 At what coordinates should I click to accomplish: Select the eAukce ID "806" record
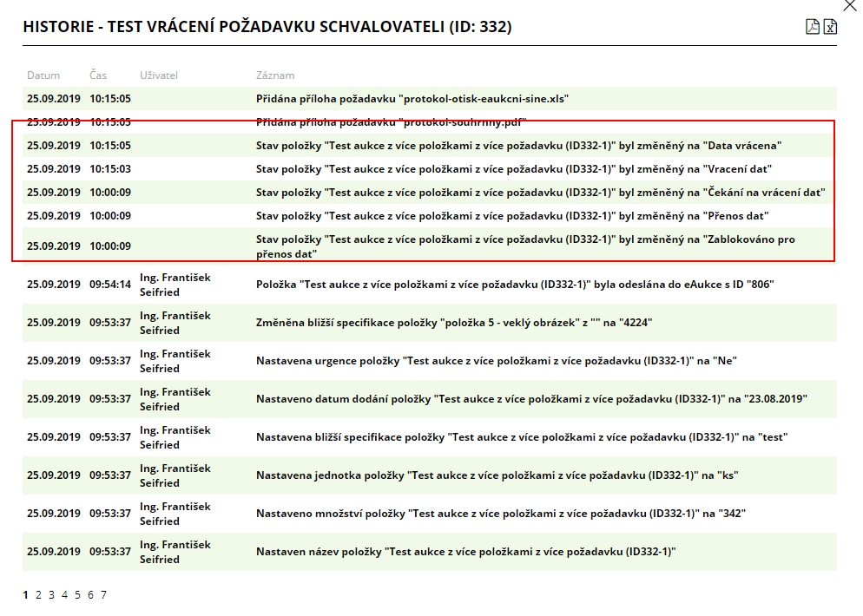pyautogui.click(x=514, y=285)
